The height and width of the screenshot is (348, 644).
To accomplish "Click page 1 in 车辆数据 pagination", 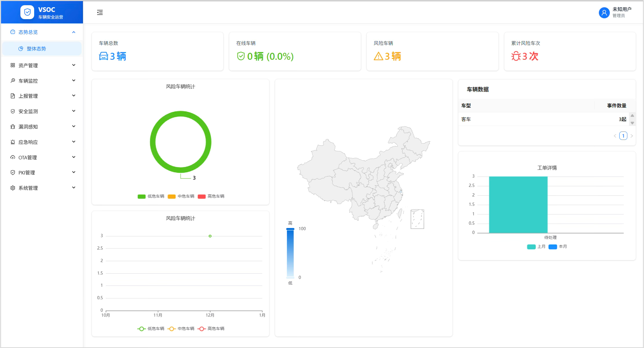I will click(623, 136).
